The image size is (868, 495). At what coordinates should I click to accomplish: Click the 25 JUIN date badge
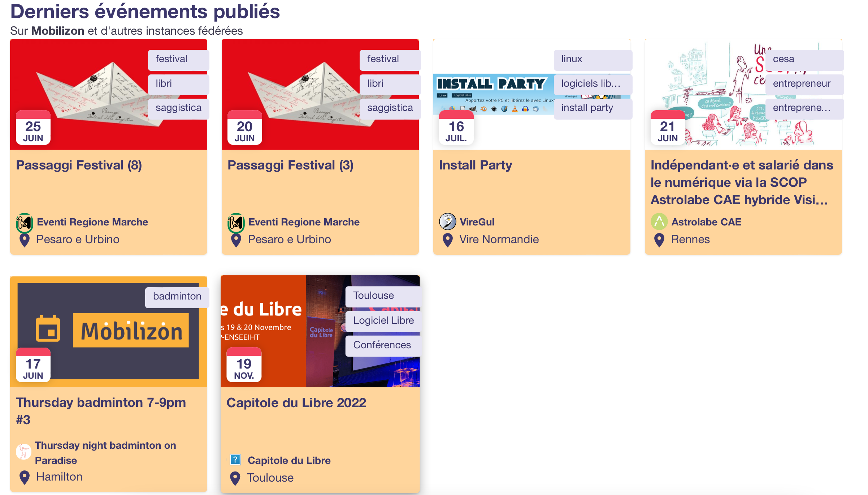pyautogui.click(x=33, y=128)
